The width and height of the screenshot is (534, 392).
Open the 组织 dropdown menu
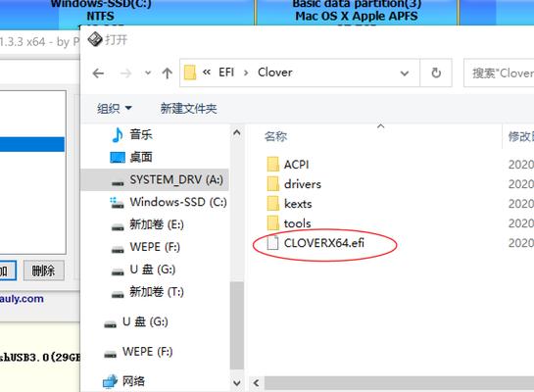[114, 109]
